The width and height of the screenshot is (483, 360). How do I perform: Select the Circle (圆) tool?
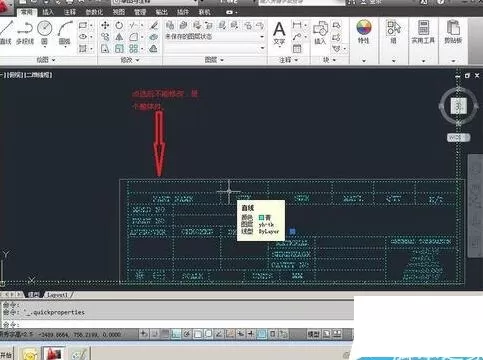tap(44, 33)
